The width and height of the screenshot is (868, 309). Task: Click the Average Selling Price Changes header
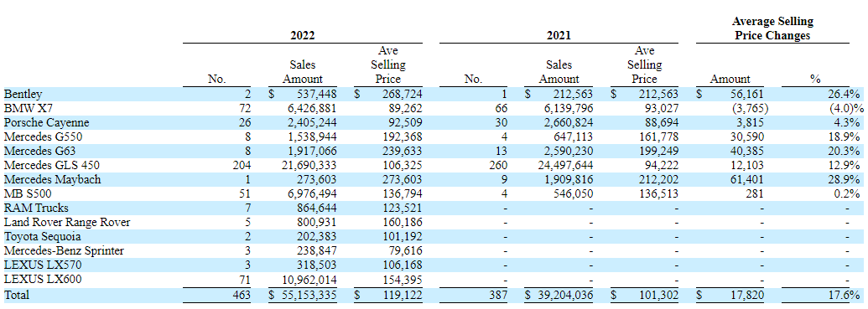coord(772,28)
